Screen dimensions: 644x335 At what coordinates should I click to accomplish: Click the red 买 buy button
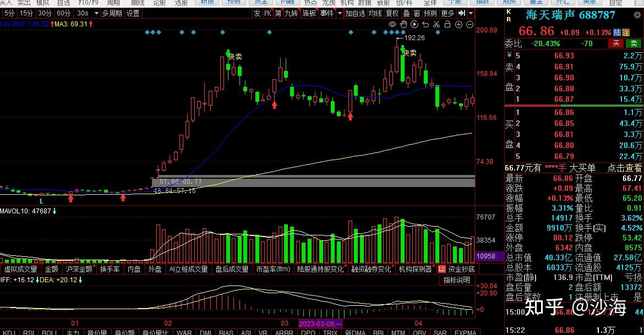click(616, 43)
